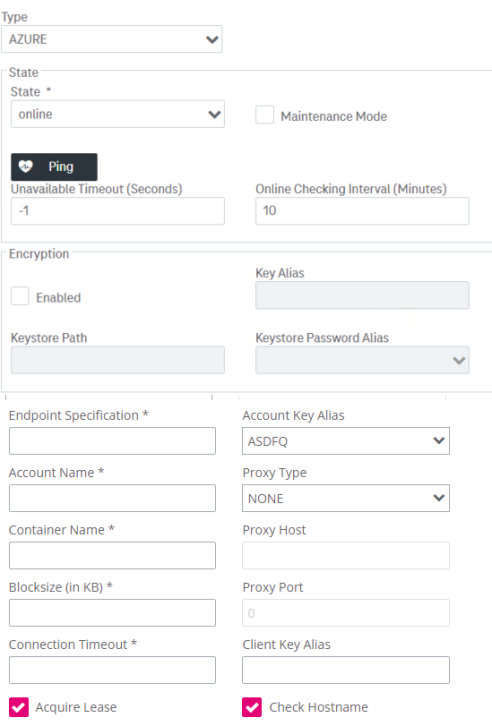Viewport: 492px width, 726px height.
Task: Uncheck the Check Hostname checkbox
Action: (x=252, y=707)
